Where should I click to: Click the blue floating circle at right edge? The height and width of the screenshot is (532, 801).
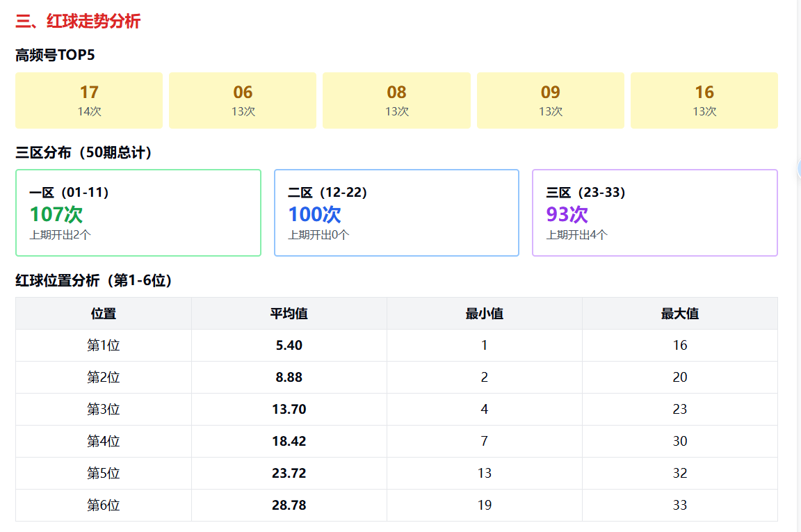click(x=799, y=168)
